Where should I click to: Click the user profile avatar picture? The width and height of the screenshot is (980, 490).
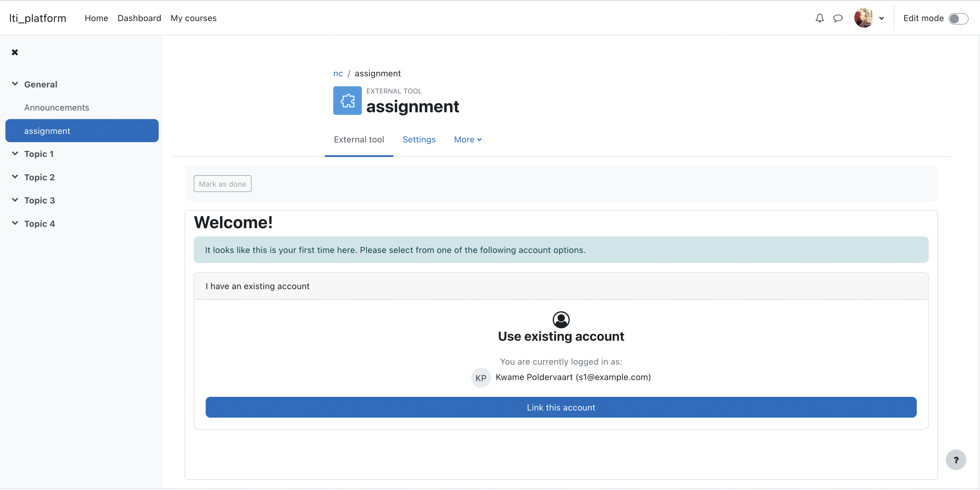pos(863,18)
